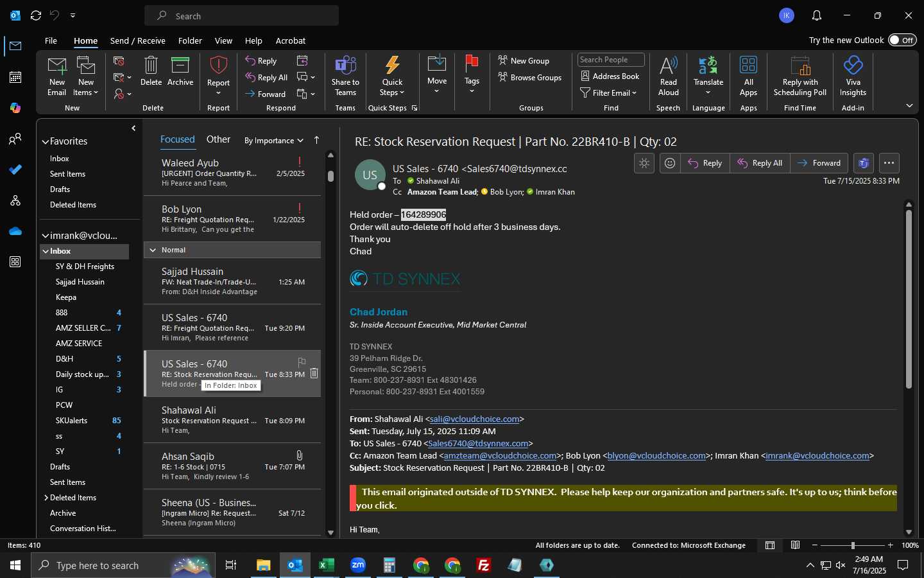Viewport: 924px width, 578px height.
Task: Open All Apps
Action: [x=748, y=76]
